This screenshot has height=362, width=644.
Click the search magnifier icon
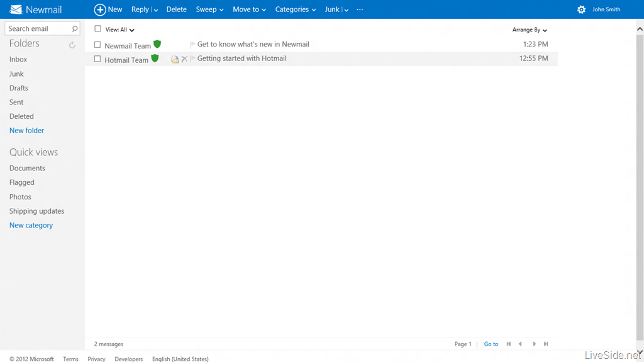(75, 29)
